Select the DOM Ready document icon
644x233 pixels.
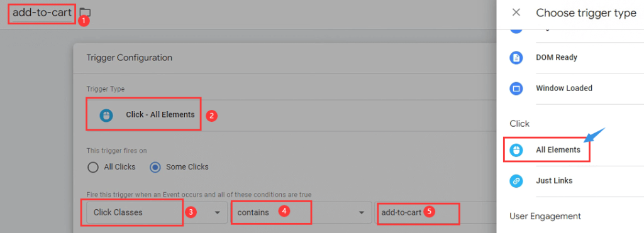[x=516, y=58]
